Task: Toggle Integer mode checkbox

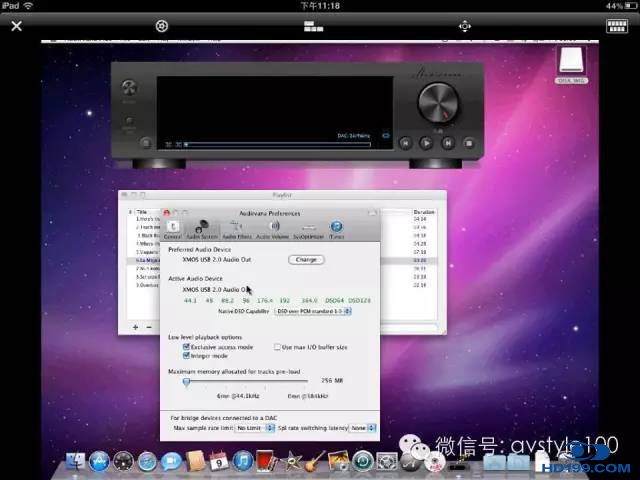Action: pos(186,356)
